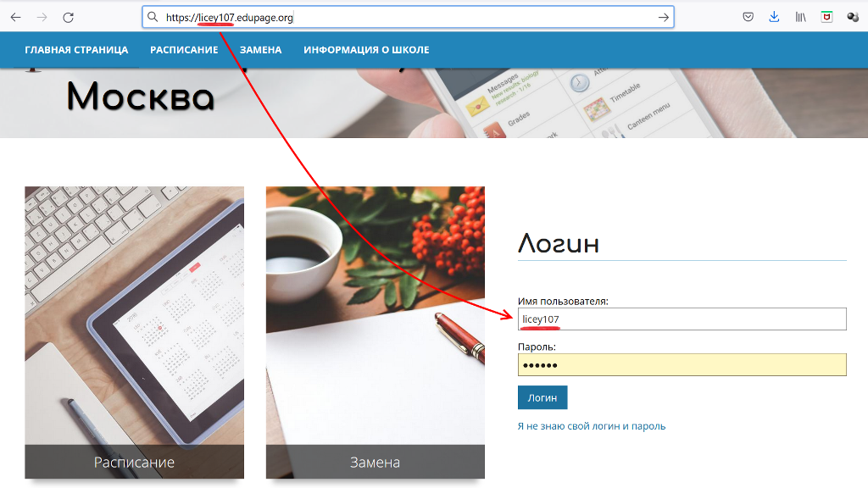
Task: Click the red extension icon in toolbar
Action: coord(826,17)
